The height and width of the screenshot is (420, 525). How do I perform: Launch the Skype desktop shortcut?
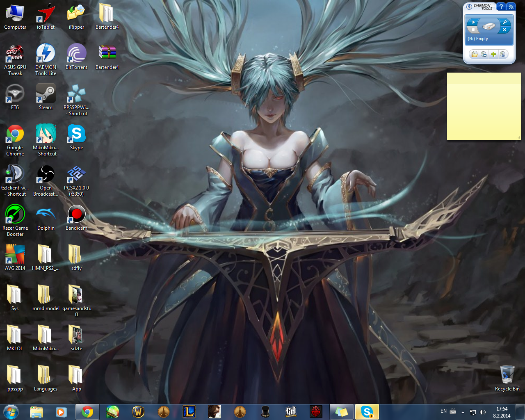76,137
